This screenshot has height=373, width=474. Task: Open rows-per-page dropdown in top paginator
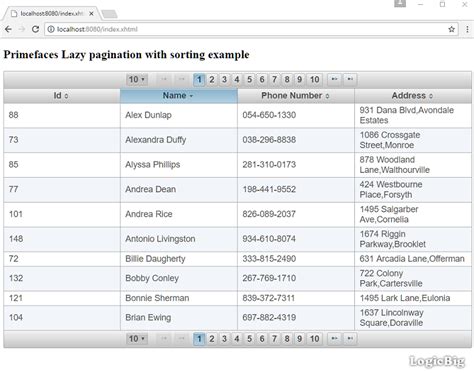point(137,80)
